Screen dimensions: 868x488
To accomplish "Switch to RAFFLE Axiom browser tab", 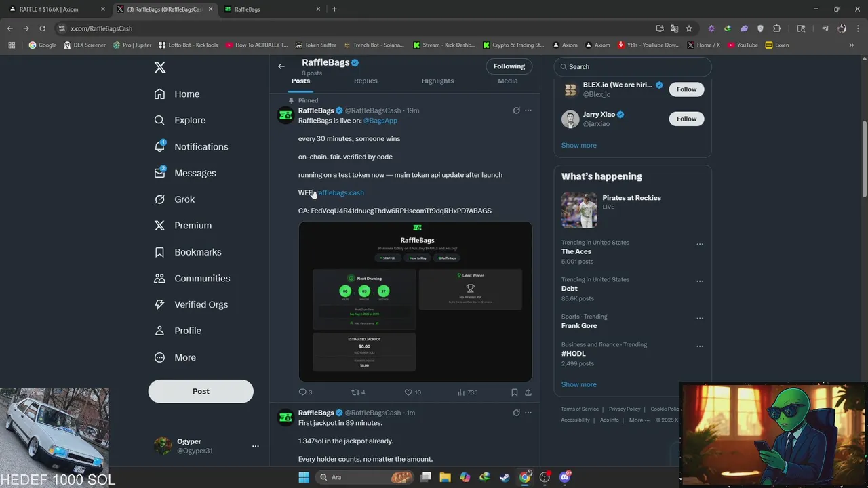I will point(57,9).
